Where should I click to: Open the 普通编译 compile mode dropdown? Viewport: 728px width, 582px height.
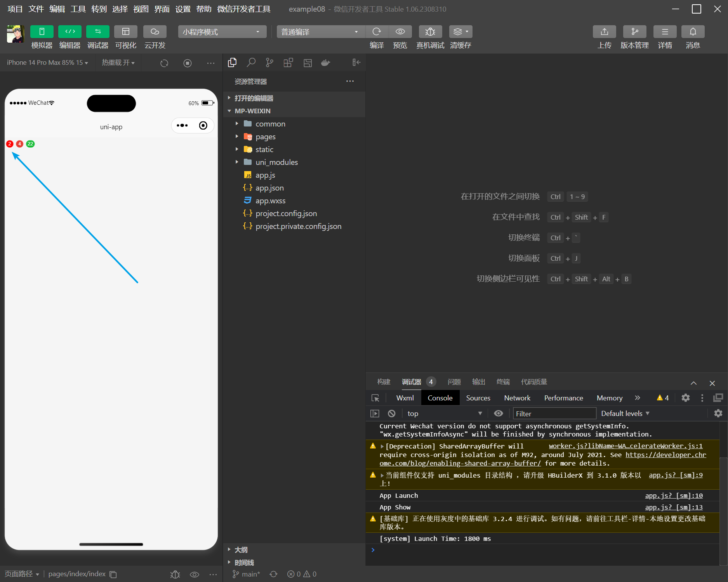click(x=321, y=32)
